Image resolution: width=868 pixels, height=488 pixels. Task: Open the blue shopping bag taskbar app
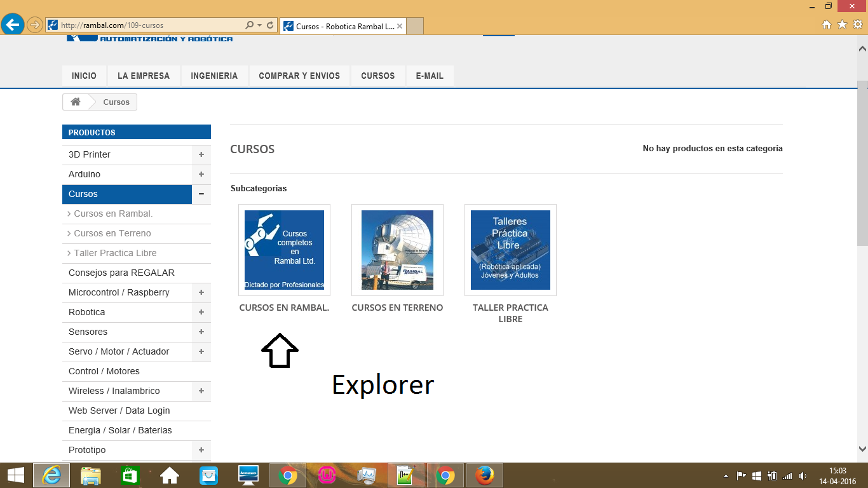click(x=208, y=475)
